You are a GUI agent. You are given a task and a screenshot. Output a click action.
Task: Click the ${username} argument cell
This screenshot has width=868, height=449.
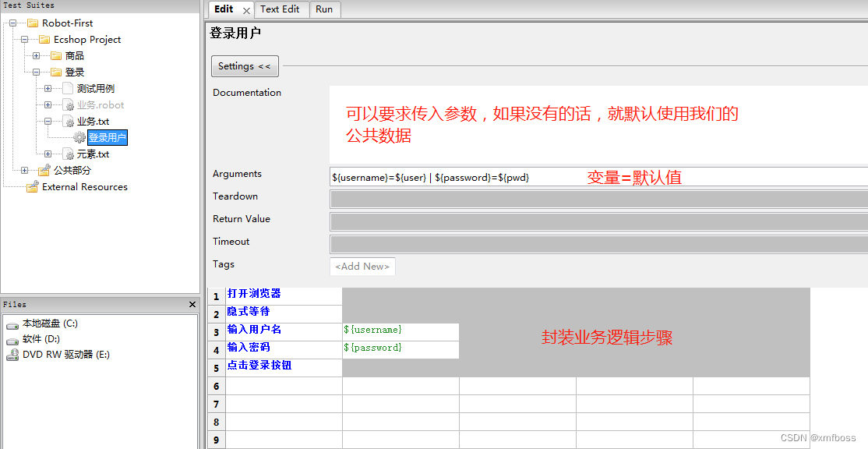tap(400, 332)
